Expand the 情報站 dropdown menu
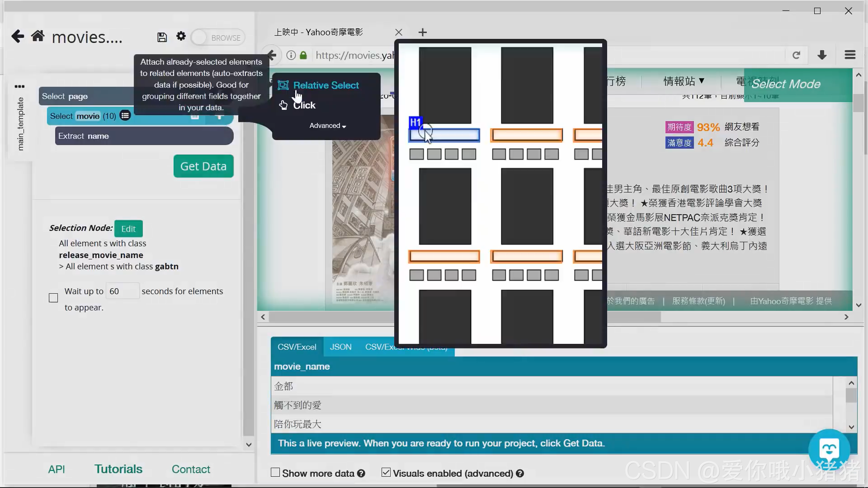 684,81
